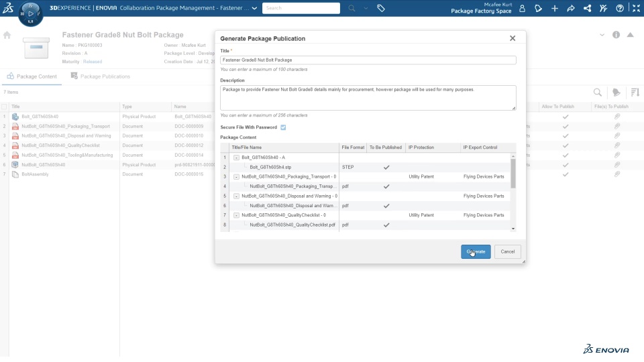Click the Title column header in list

pos(15,107)
